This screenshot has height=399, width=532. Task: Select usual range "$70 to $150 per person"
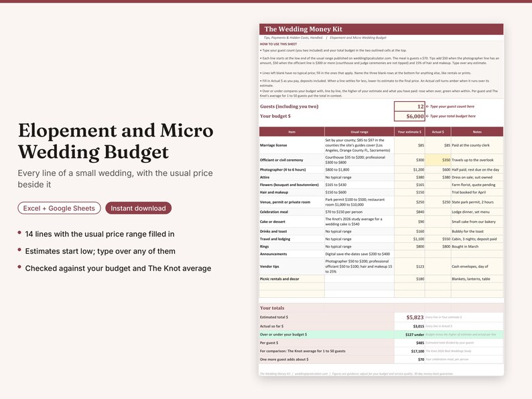point(344,212)
